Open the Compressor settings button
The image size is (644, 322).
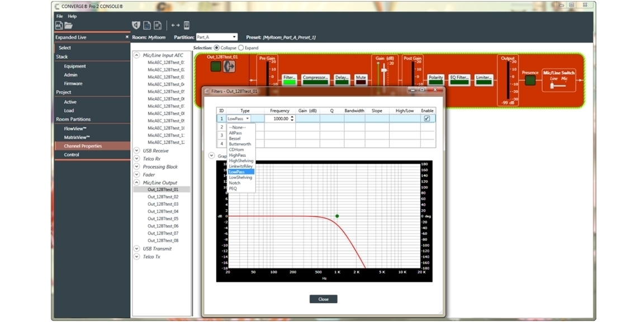315,78
